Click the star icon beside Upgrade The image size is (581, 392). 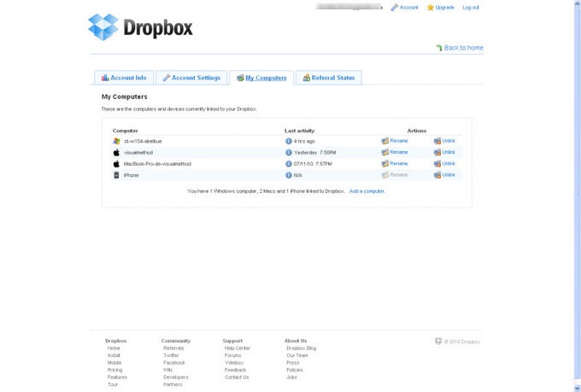coord(430,8)
